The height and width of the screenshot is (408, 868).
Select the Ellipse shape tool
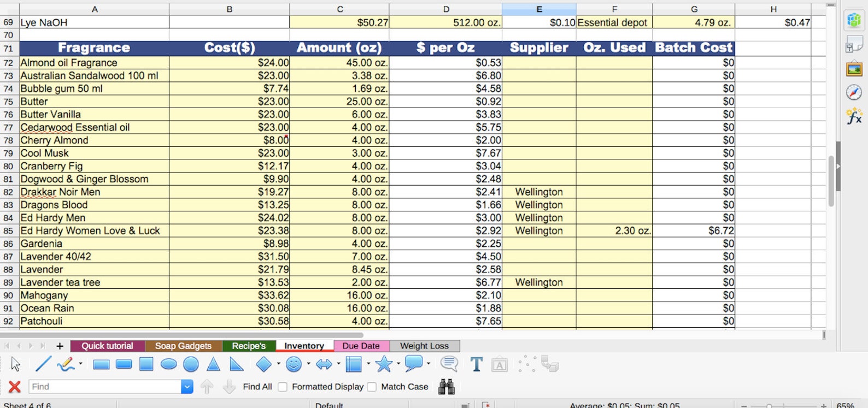[169, 364]
